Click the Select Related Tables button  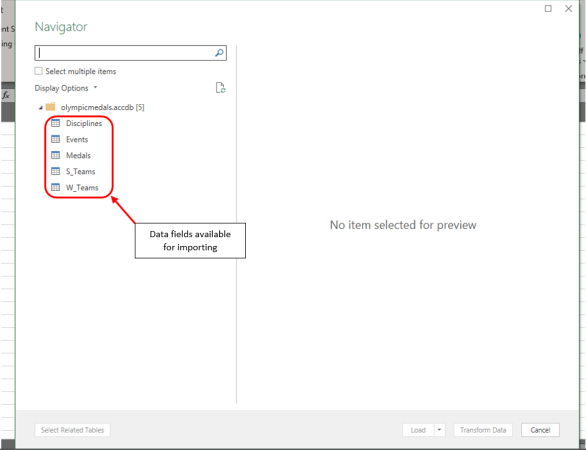pos(73,430)
